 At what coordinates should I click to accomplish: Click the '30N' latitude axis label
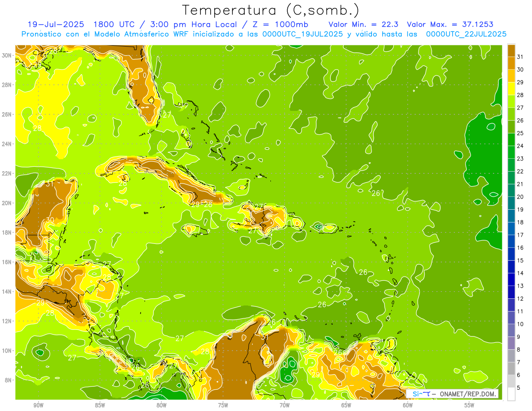(x=7, y=55)
